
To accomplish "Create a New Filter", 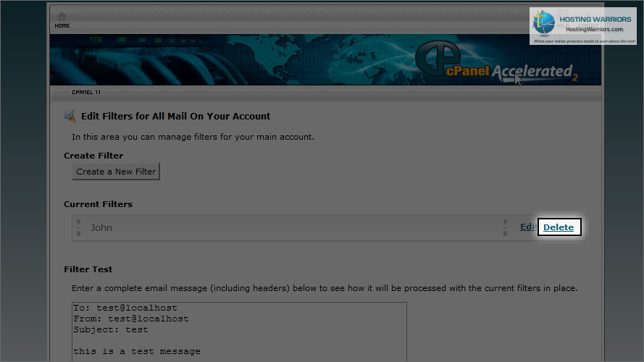I will coord(116,172).
